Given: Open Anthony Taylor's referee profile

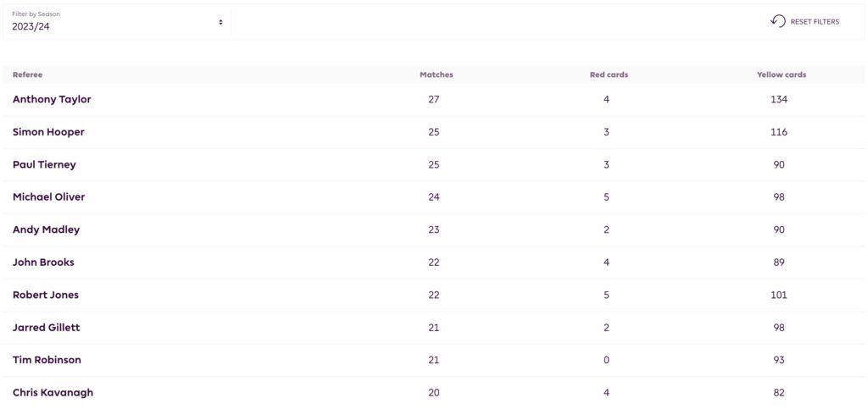Looking at the screenshot, I should tap(52, 99).
